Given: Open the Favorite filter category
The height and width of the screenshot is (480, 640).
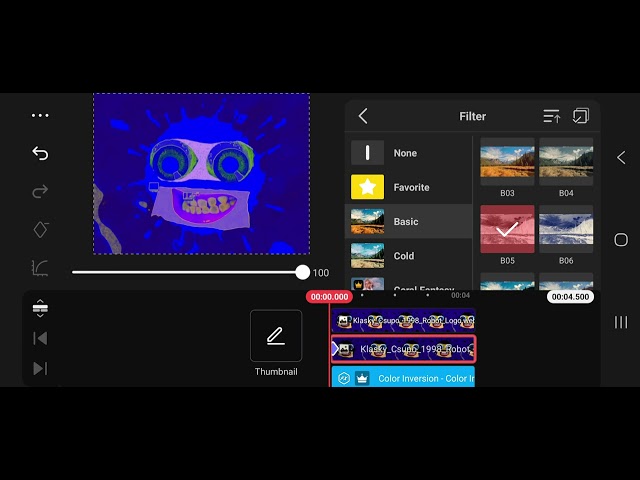Looking at the screenshot, I should [x=409, y=187].
